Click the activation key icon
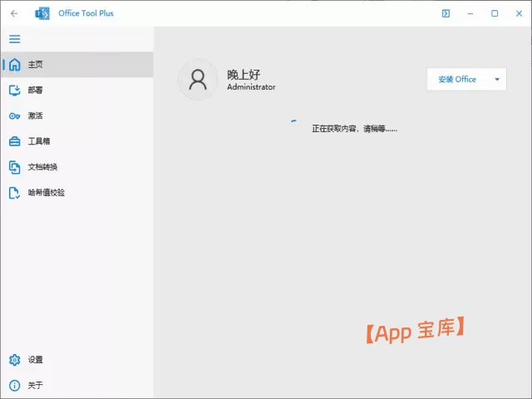The height and width of the screenshot is (399, 532). coord(15,116)
